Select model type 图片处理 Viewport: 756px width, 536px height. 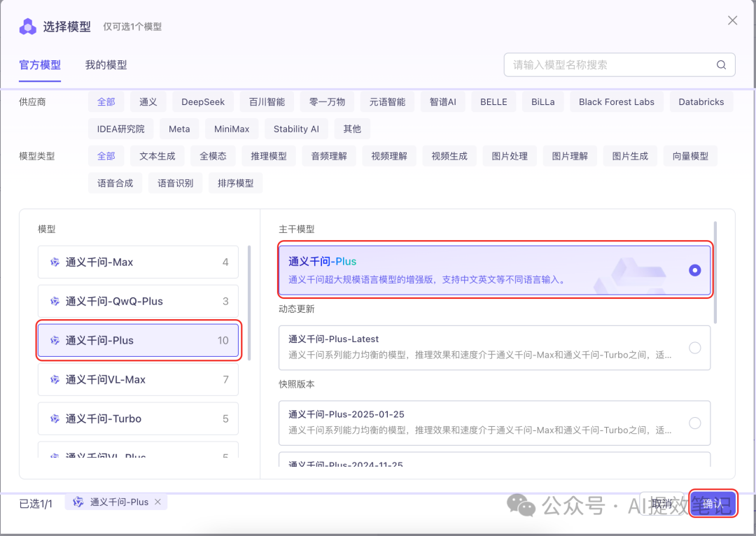pos(510,155)
